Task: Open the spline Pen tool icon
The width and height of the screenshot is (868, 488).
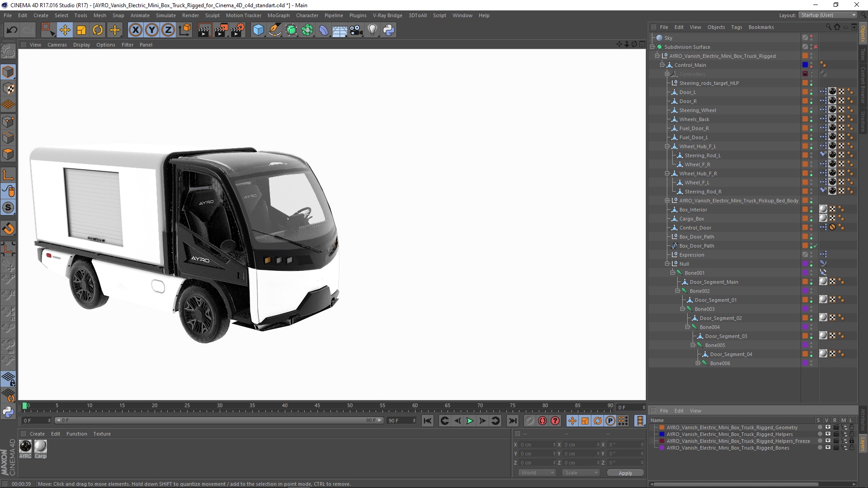Action: click(274, 30)
